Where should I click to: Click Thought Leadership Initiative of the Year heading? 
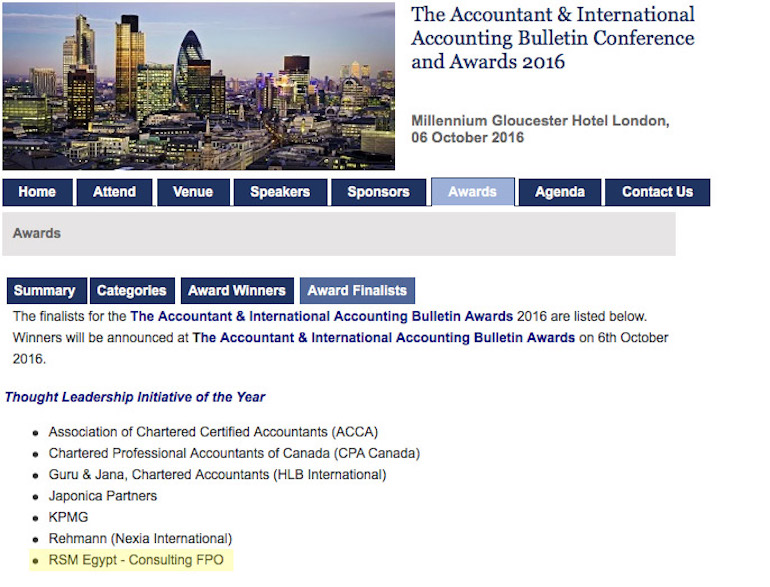pyautogui.click(x=135, y=397)
